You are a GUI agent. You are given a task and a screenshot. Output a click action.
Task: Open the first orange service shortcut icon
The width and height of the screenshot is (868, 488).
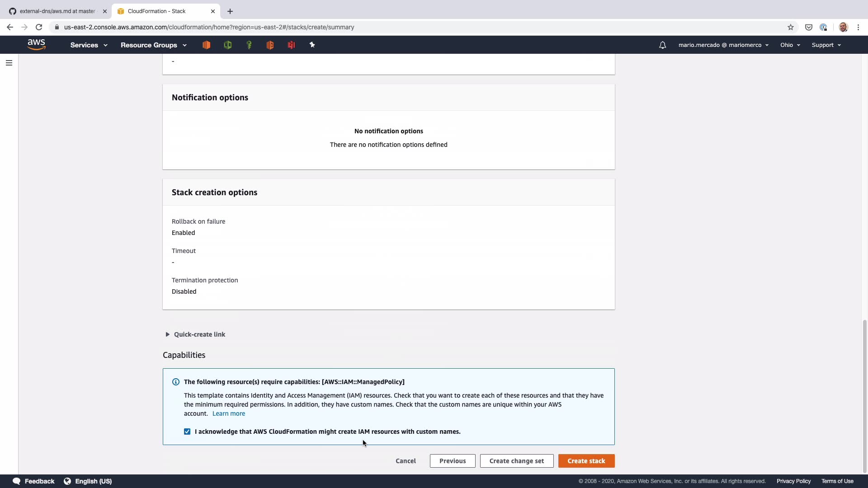[207, 45]
